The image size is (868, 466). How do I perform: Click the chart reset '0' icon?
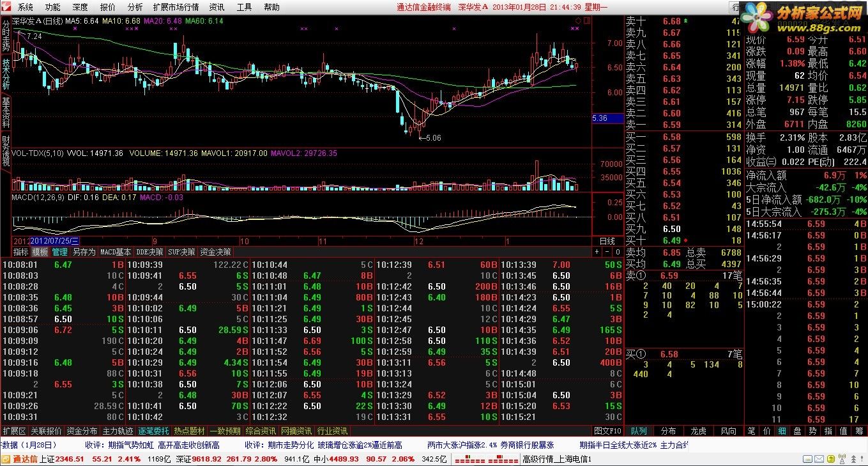617,252
